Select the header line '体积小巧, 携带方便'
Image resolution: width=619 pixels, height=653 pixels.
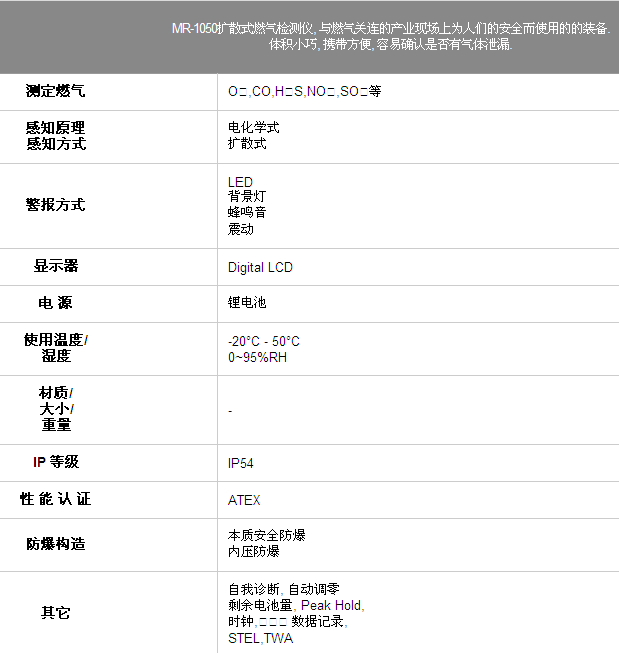pos(391,44)
